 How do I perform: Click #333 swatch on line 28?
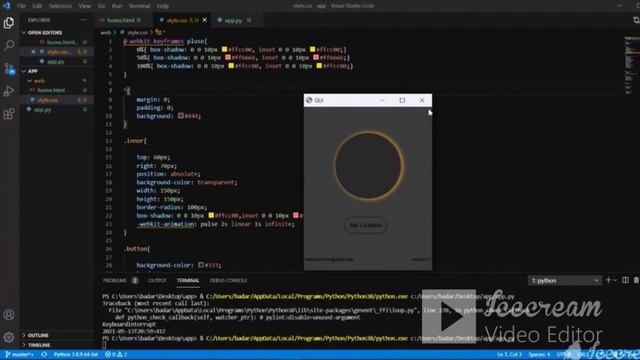[201, 265]
